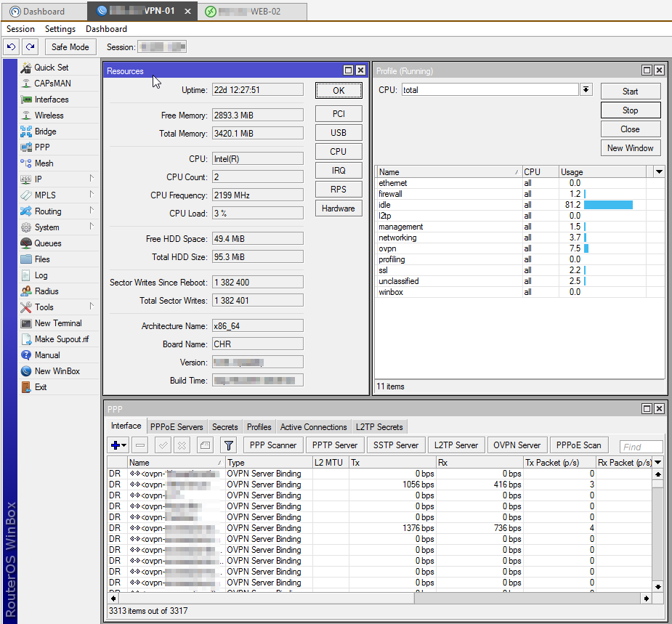Click Start in the Profile window

click(631, 92)
